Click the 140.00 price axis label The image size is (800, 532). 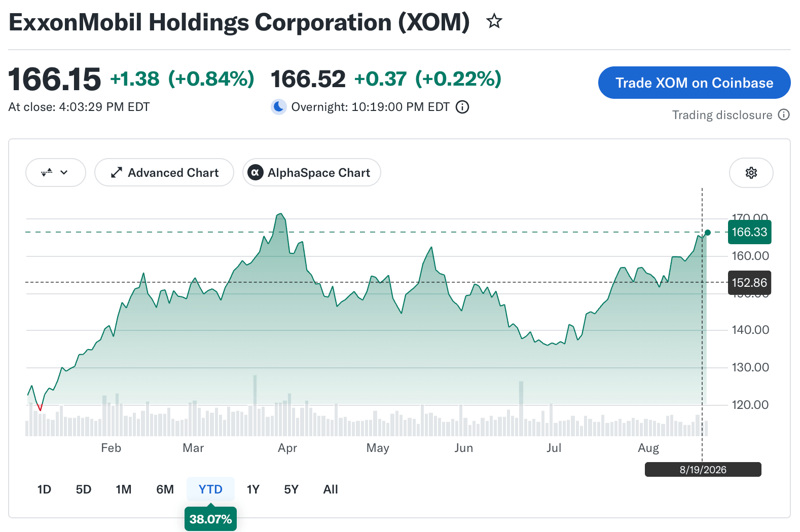coord(750,330)
